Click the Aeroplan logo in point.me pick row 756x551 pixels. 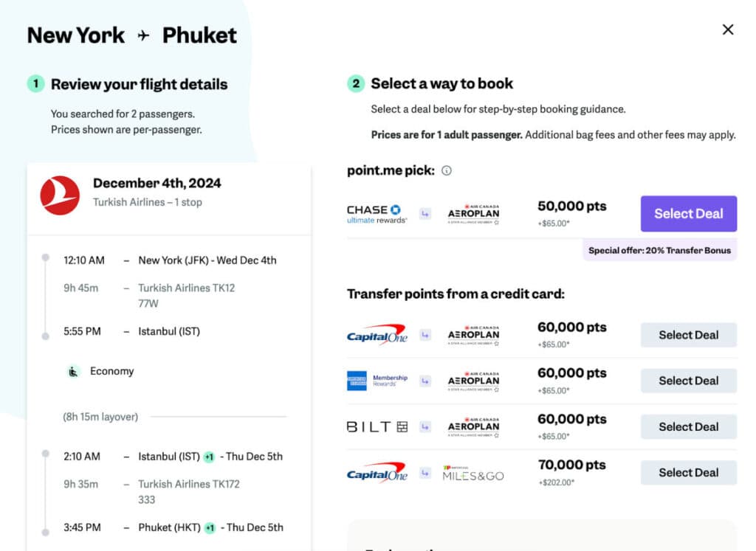pyautogui.click(x=473, y=214)
